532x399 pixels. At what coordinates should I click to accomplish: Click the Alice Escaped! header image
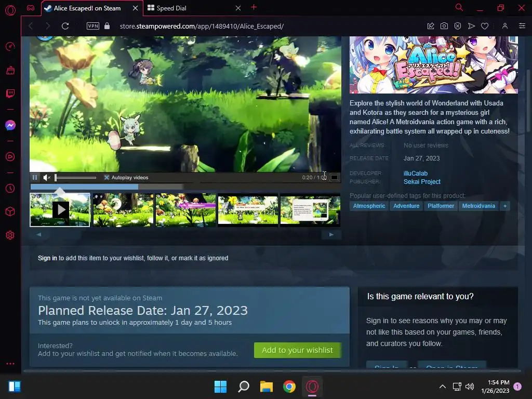[x=434, y=65]
